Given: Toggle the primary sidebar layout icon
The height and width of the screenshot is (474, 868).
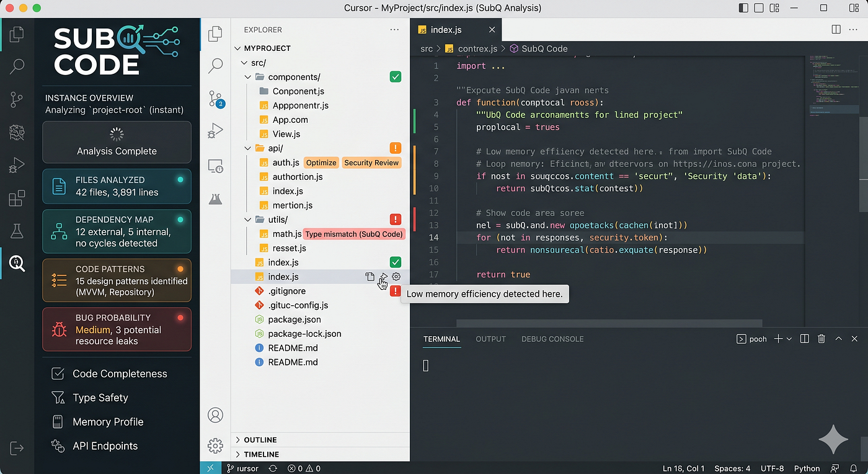Looking at the screenshot, I should [x=743, y=8].
